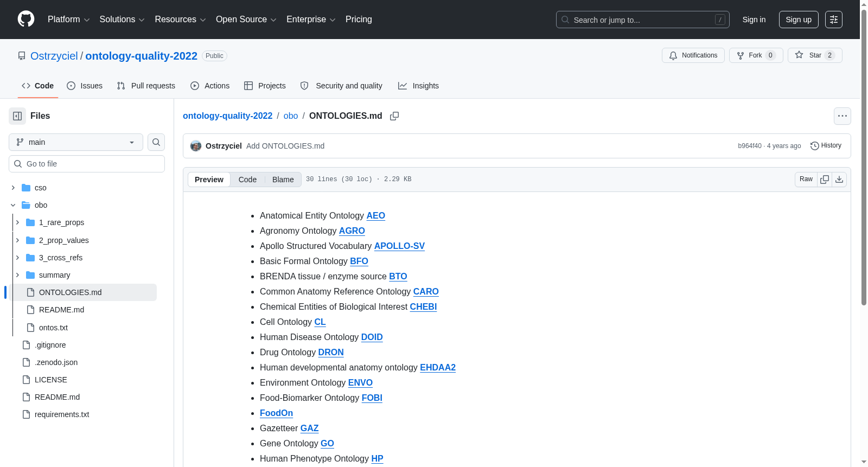Open the Projects tab
This screenshot has width=868, height=467.
(x=265, y=86)
